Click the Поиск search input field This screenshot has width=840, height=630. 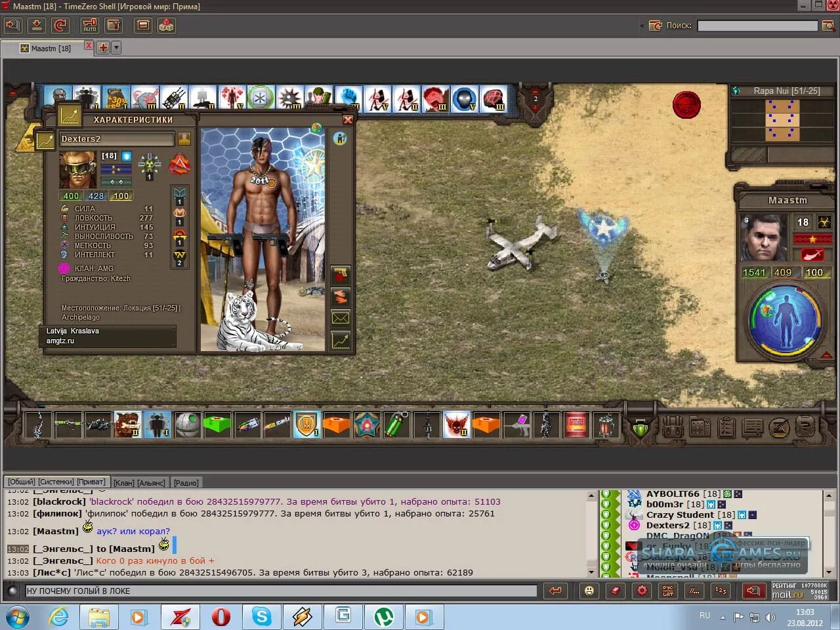(x=757, y=26)
